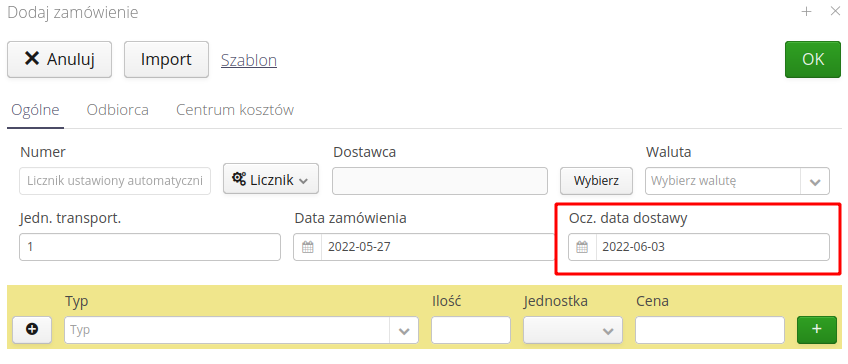Click into the Cena price field
Viewport: 848px width, 364px height.
pyautogui.click(x=710, y=330)
